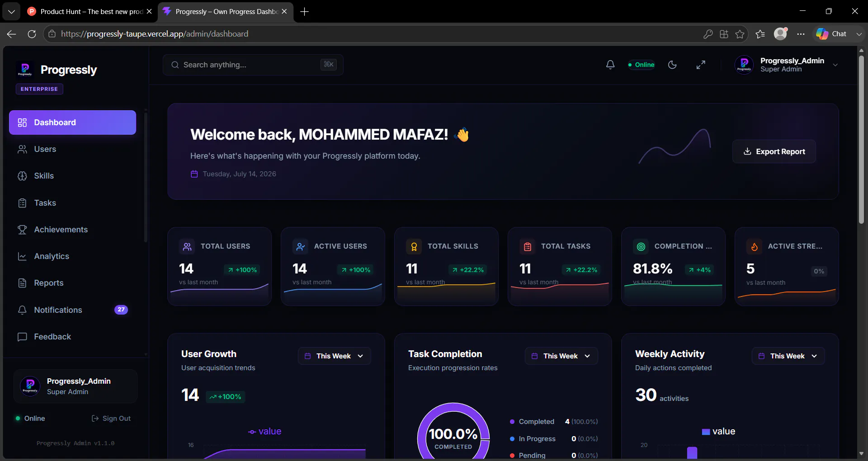Open a new browser tab
Screen dimensions: 868x461
click(x=305, y=12)
